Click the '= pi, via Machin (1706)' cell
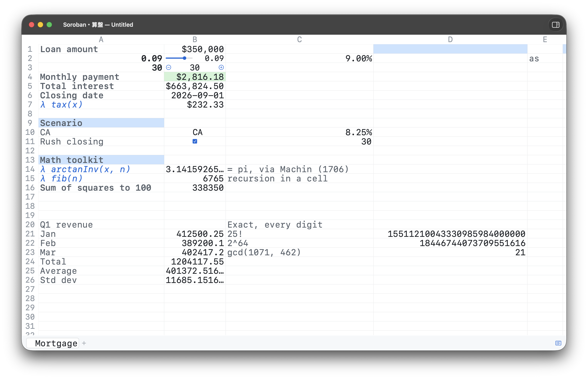Viewport: 588px width, 379px height. (x=299, y=169)
